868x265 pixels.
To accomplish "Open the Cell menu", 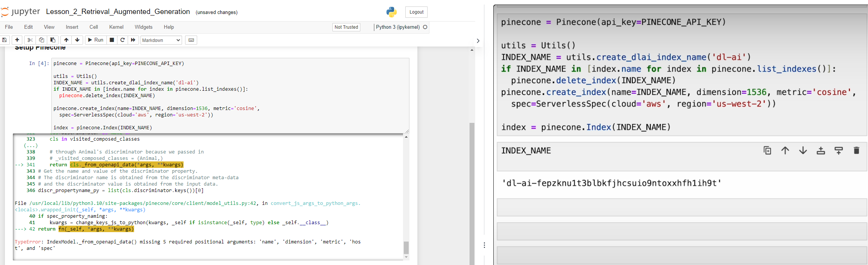I will tap(94, 27).
